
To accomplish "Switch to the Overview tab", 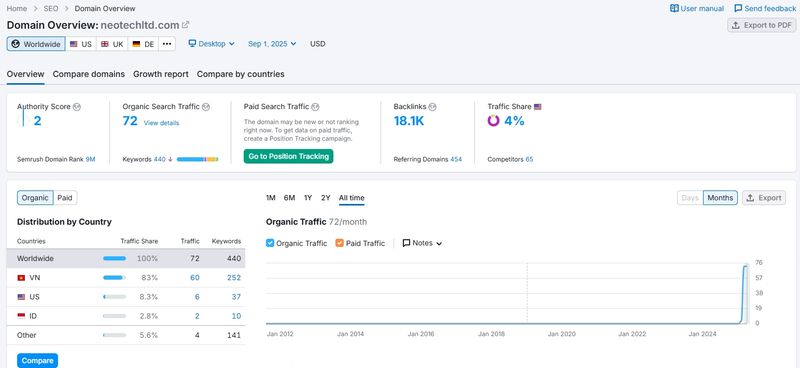I will 26,74.
